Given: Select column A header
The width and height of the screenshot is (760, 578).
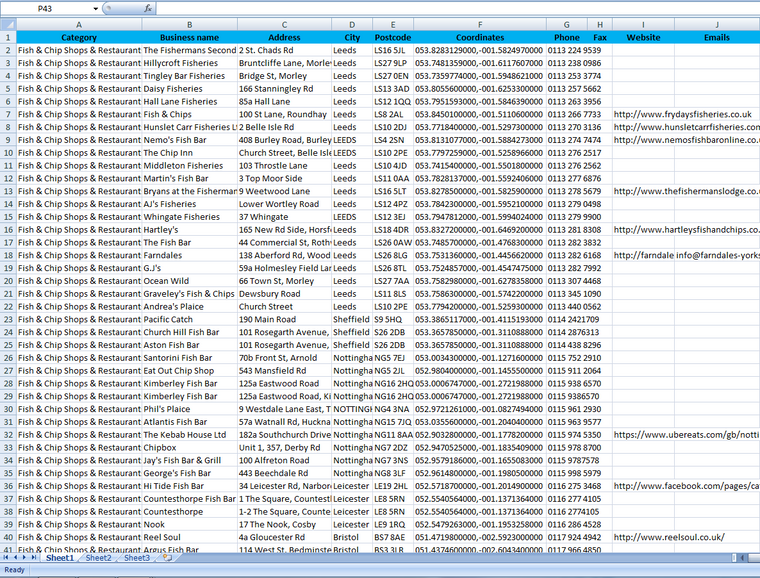Looking at the screenshot, I should click(x=79, y=25).
